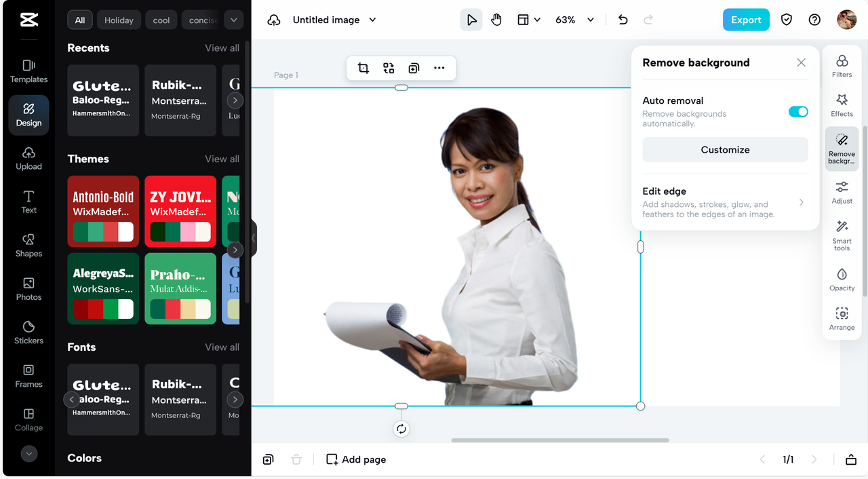Open the Arrange tool
This screenshot has width=868, height=479.
(x=842, y=319)
